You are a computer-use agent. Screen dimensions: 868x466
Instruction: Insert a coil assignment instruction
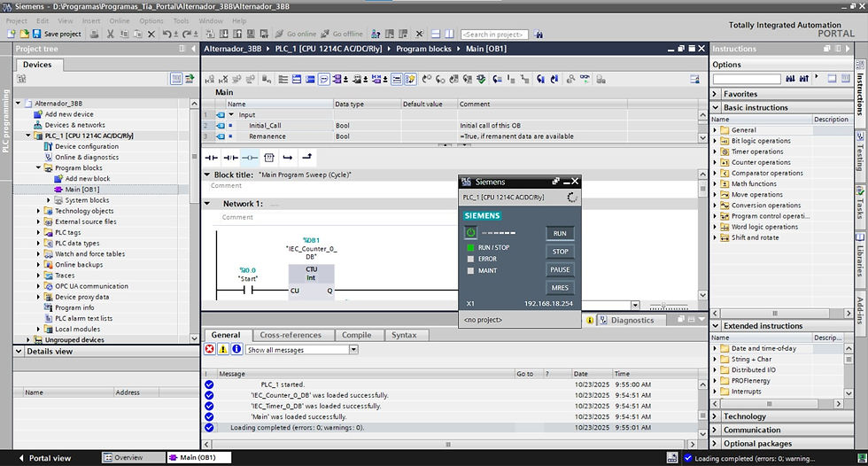(250, 158)
